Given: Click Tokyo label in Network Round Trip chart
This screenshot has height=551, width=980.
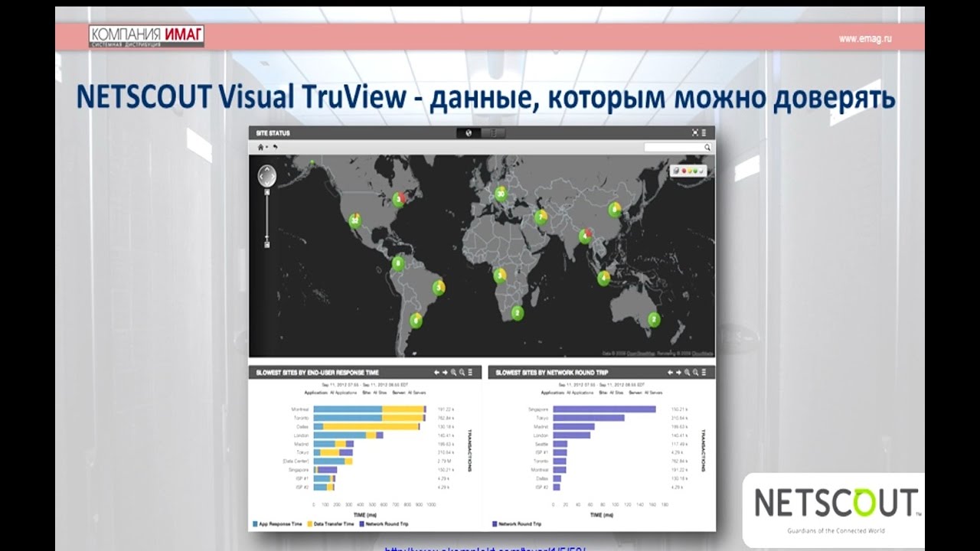Looking at the screenshot, I should point(543,418).
